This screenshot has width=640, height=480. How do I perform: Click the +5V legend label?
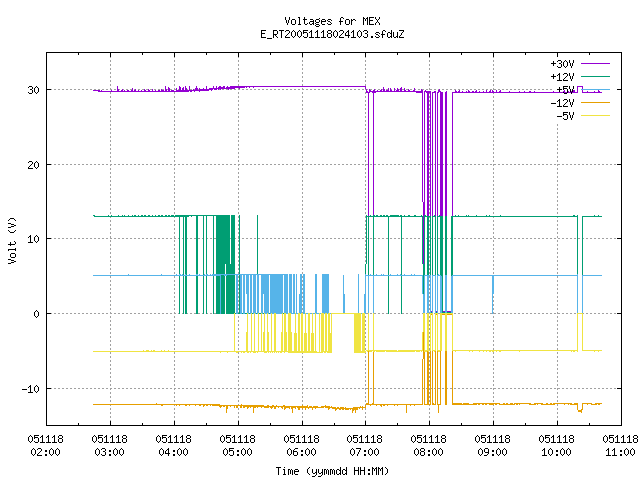click(565, 90)
